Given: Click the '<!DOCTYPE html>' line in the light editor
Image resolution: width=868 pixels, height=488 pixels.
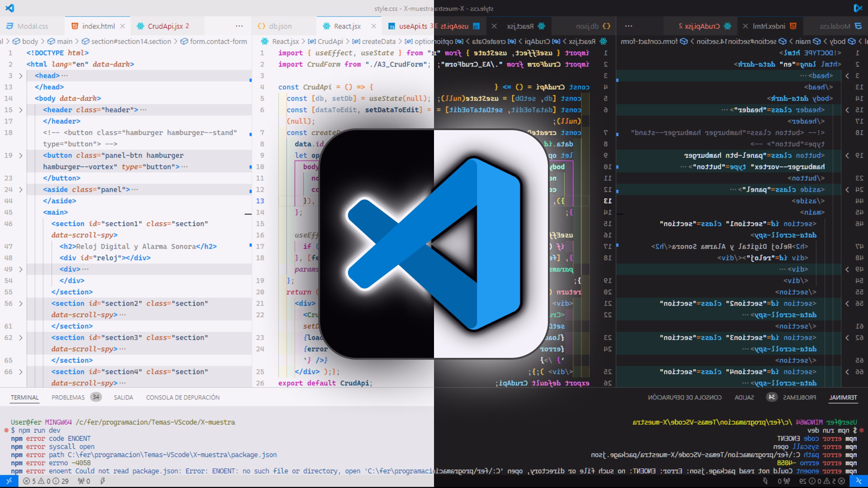Looking at the screenshot, I should coord(57,53).
